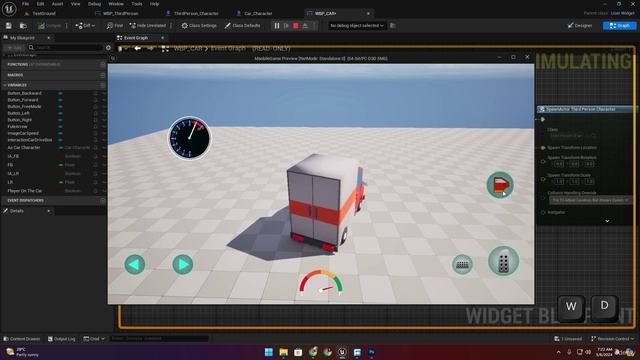Screen dimensions: 640x360
Task: Select the Player On The Car variable
Action: 24,191
